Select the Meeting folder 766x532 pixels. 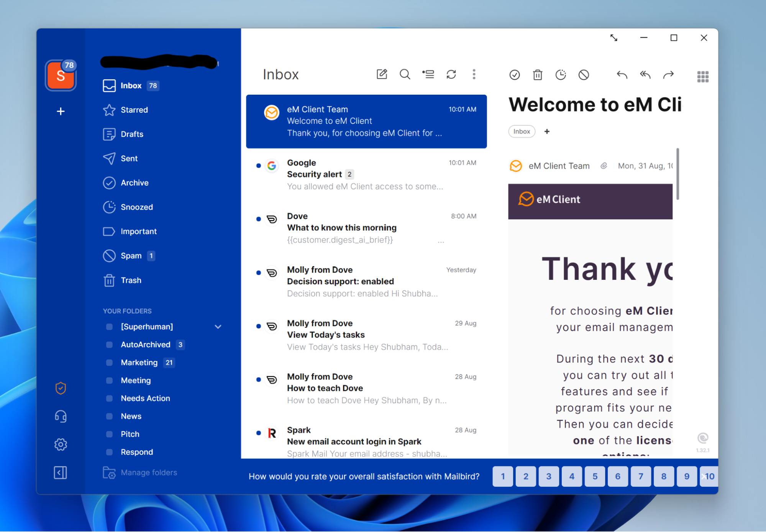pyautogui.click(x=136, y=380)
